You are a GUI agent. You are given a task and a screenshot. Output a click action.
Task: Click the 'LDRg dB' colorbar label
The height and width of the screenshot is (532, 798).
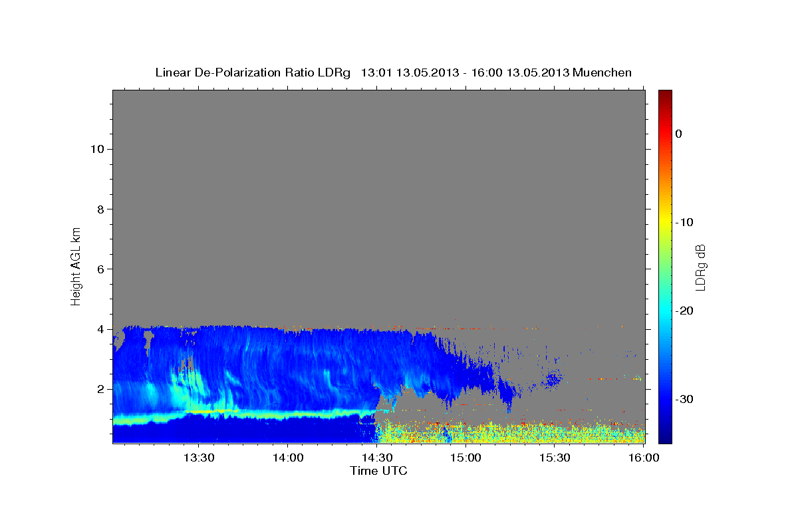[700, 267]
